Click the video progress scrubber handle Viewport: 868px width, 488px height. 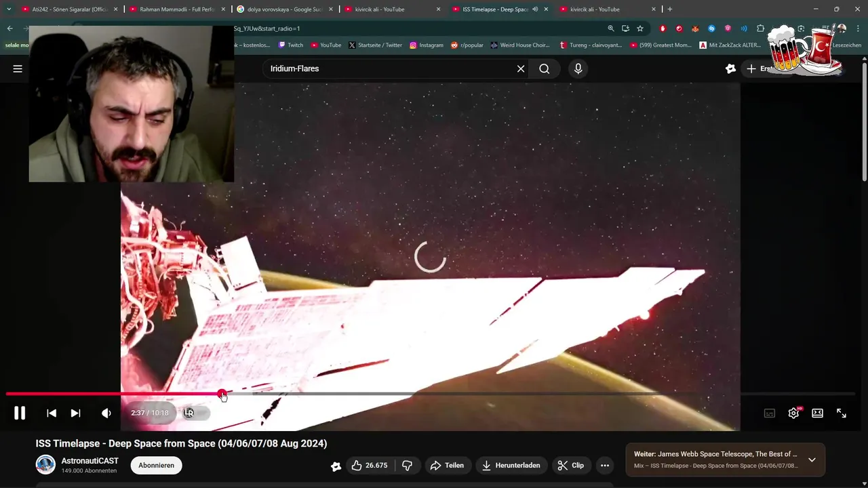point(222,394)
